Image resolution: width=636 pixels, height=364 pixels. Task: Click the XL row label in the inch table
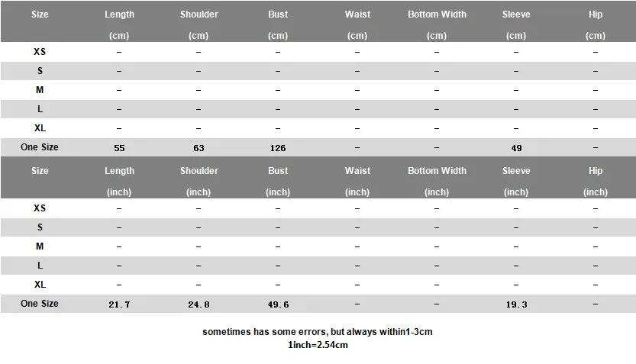[x=40, y=285]
